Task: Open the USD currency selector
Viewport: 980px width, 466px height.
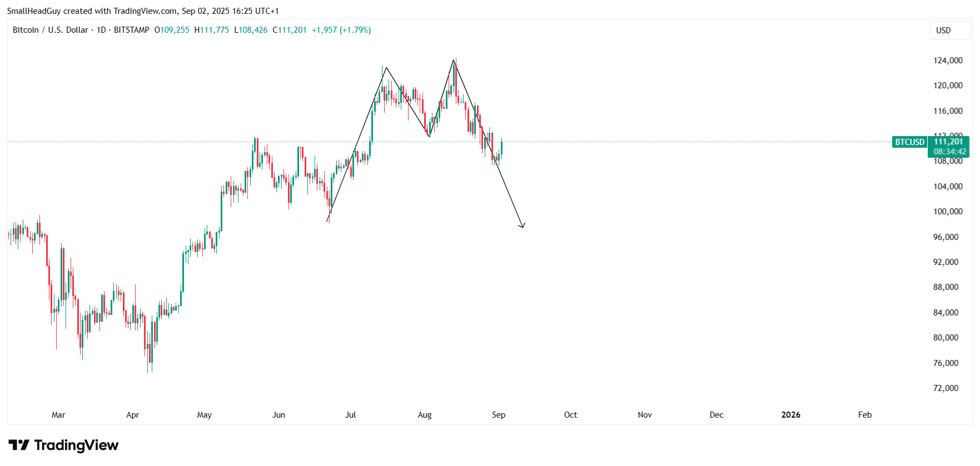Action: (943, 31)
